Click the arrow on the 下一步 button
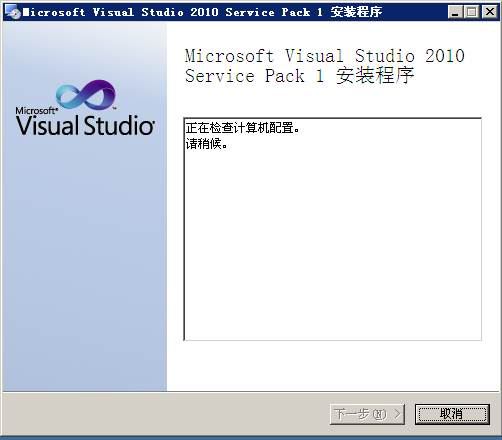The width and height of the screenshot is (502, 440). pyautogui.click(x=397, y=414)
